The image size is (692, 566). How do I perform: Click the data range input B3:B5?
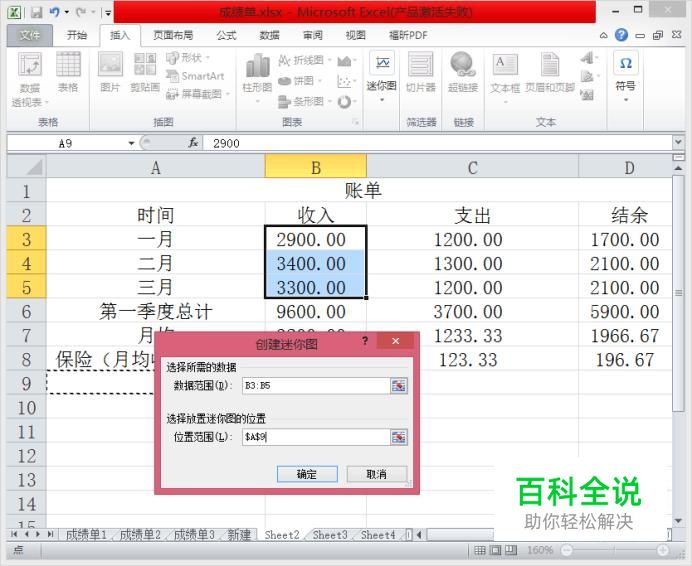click(316, 386)
